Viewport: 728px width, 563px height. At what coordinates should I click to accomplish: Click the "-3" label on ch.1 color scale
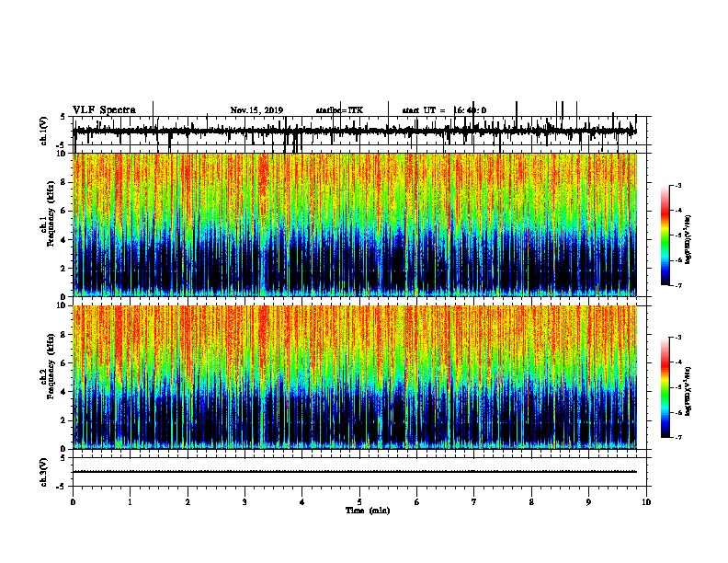pos(677,185)
